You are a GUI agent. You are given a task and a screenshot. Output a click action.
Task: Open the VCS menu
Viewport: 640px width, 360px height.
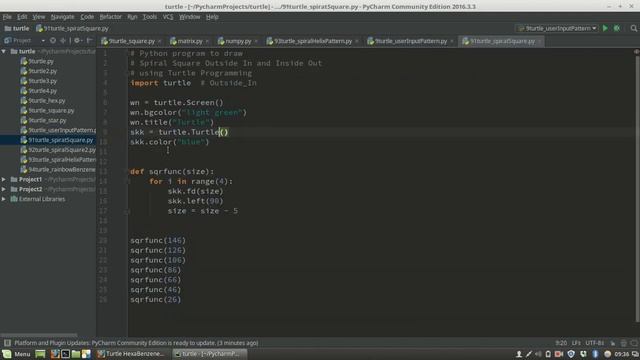(x=168, y=17)
